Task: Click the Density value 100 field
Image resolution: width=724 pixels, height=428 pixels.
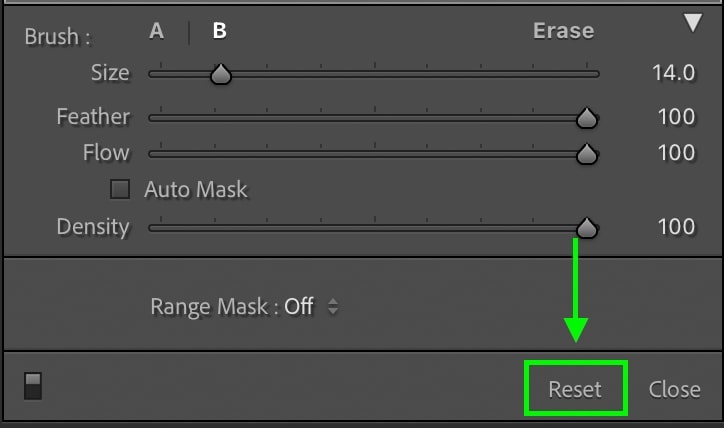Action: point(676,227)
